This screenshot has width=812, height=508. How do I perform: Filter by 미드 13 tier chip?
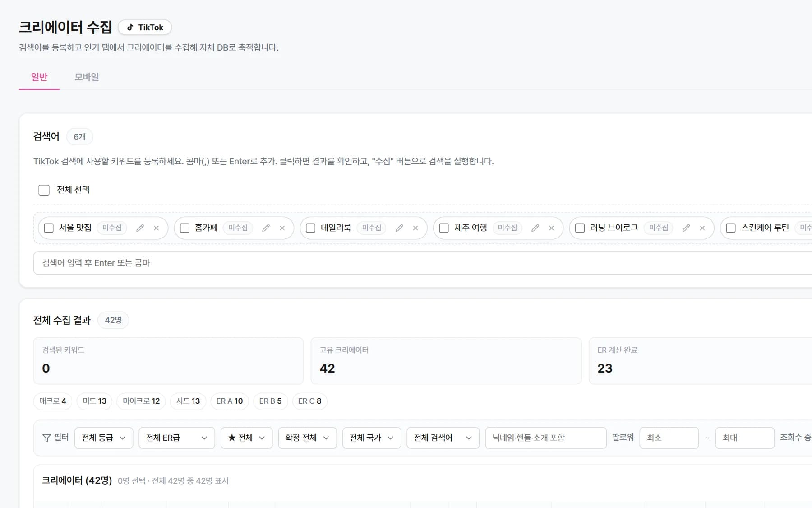click(95, 401)
